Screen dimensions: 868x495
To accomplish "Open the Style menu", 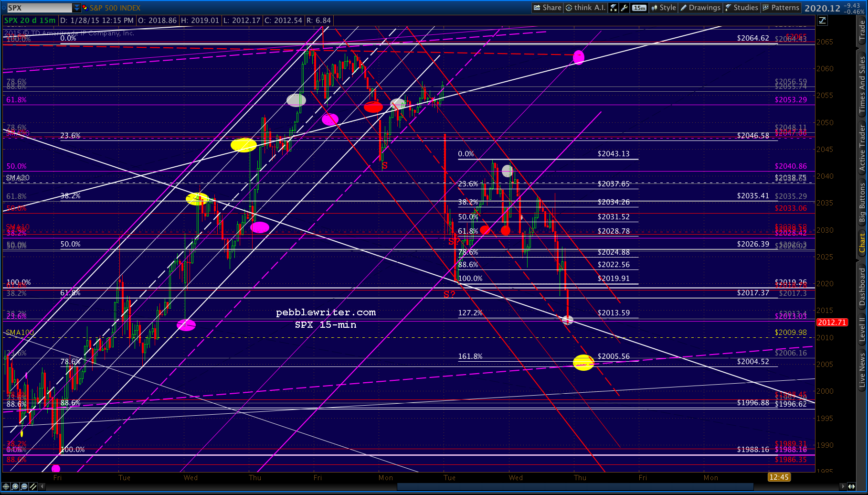I will pos(664,8).
